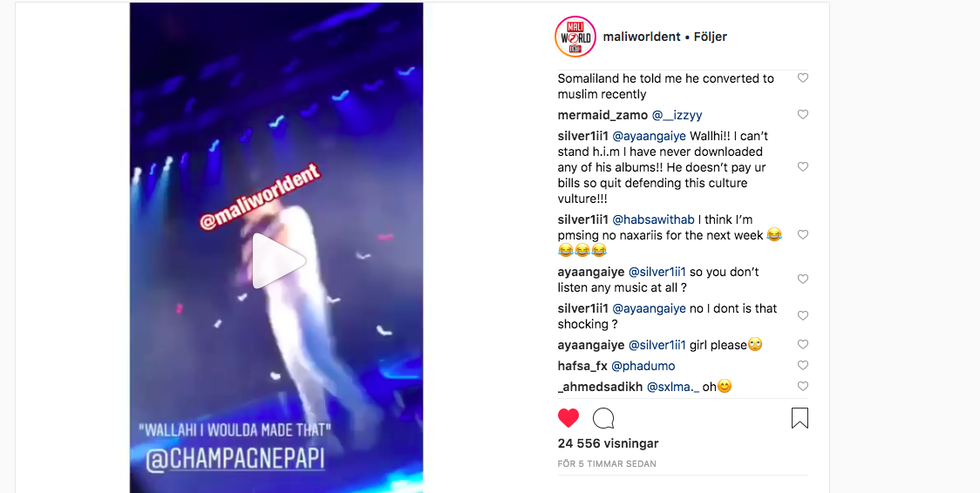Screen dimensions: 980x493
Task: Like the hafsa_fx comment
Action: pos(803,365)
